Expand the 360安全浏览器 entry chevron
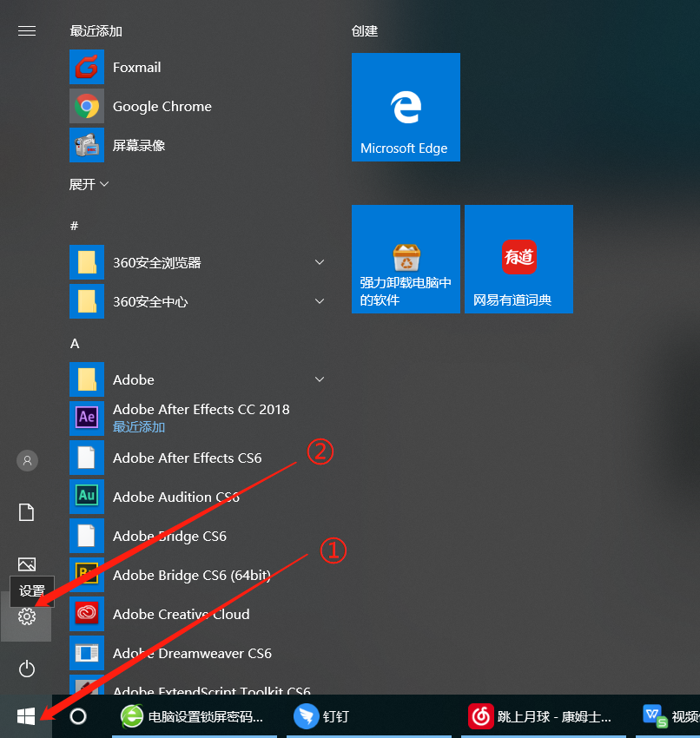700x738 pixels. click(x=320, y=262)
